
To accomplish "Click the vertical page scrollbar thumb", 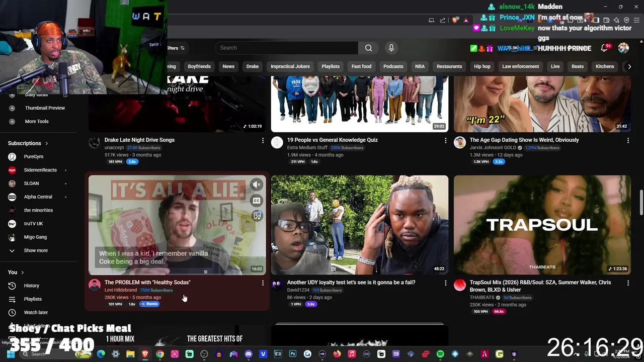I will [641, 202].
